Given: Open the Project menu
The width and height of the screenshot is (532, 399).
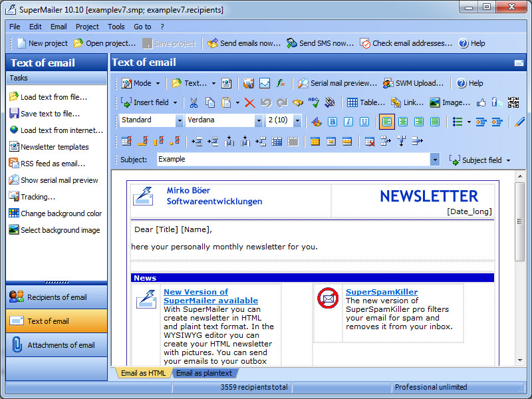Looking at the screenshot, I should (87, 27).
